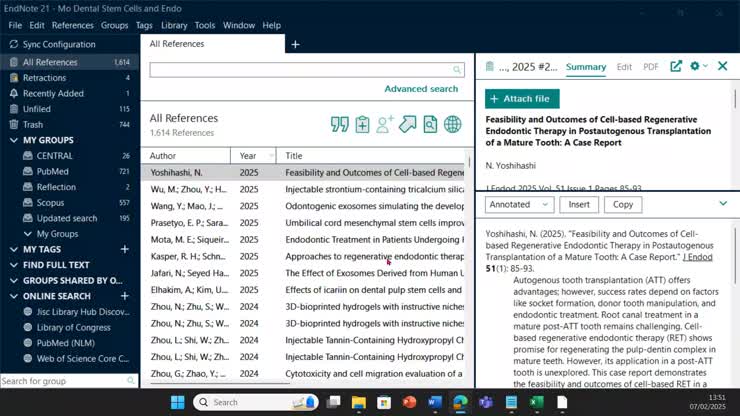Click the magnifier icon in search box

[456, 70]
